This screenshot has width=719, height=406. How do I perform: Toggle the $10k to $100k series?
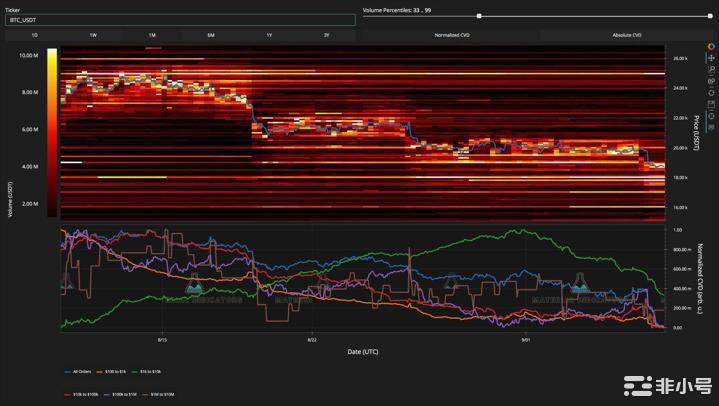click(x=83, y=396)
